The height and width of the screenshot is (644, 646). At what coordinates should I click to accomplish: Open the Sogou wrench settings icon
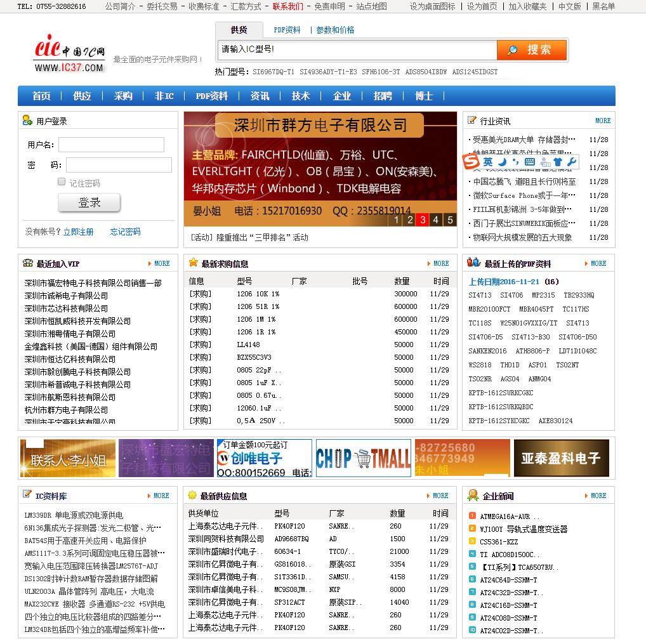point(571,162)
